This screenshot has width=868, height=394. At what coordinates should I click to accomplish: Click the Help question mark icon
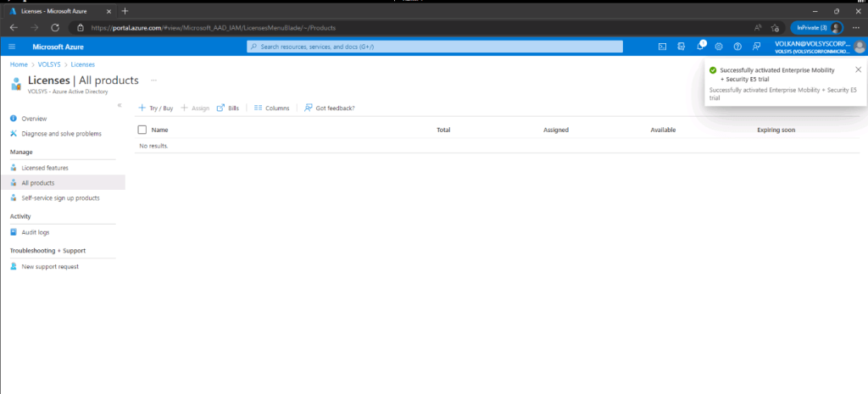tap(737, 47)
